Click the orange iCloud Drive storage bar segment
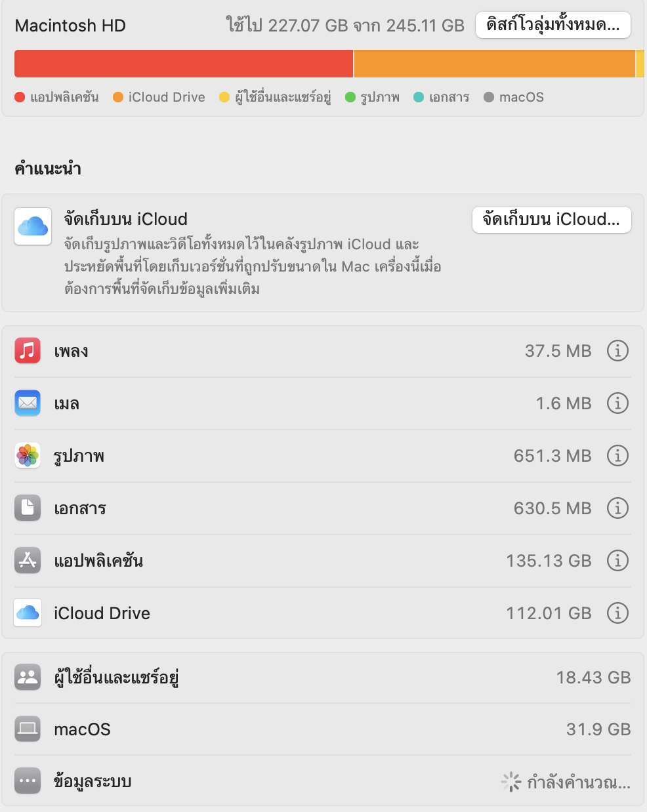Viewport: 647px width, 812px height. [x=495, y=64]
